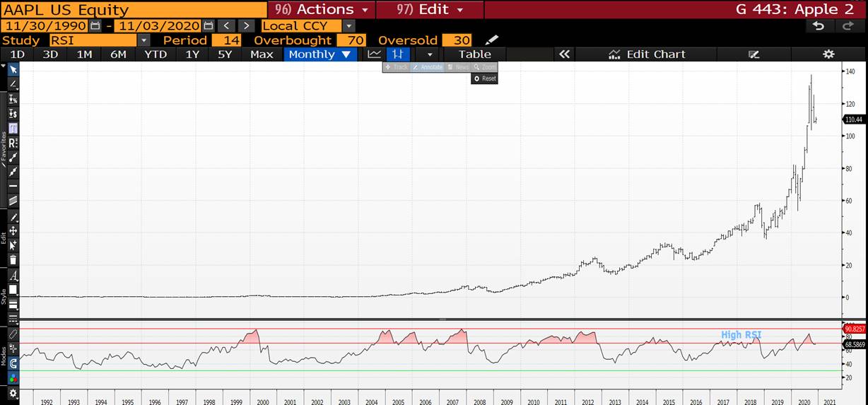Open the end date calendar picker
The width and height of the screenshot is (868, 405).
[209, 26]
